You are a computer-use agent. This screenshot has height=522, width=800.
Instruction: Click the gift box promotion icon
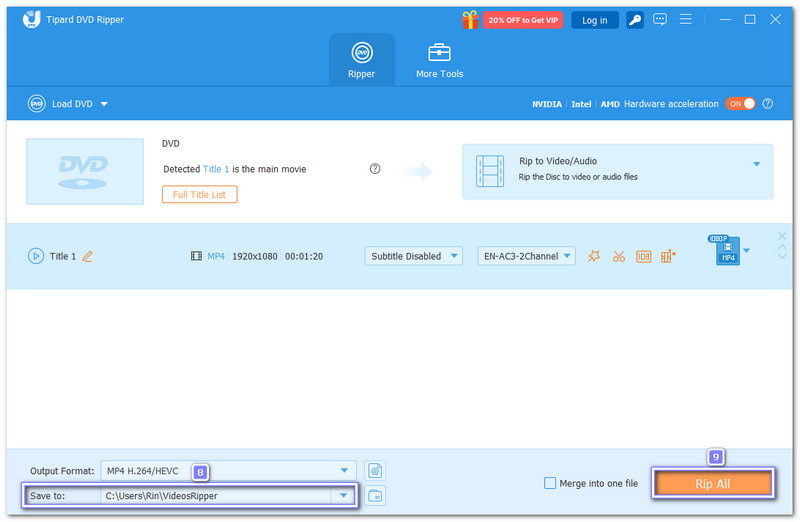(x=470, y=20)
